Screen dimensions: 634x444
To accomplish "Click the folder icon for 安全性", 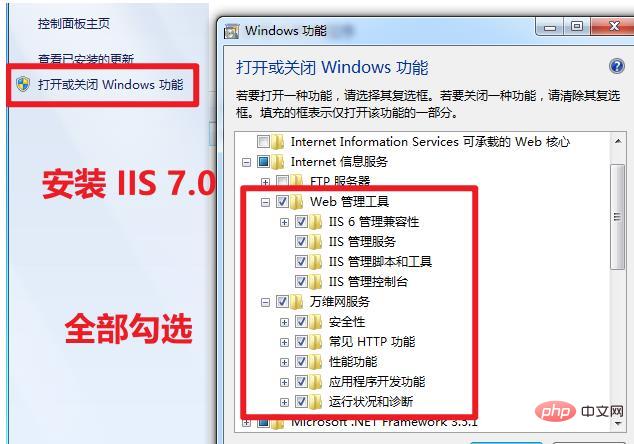I will [x=318, y=321].
